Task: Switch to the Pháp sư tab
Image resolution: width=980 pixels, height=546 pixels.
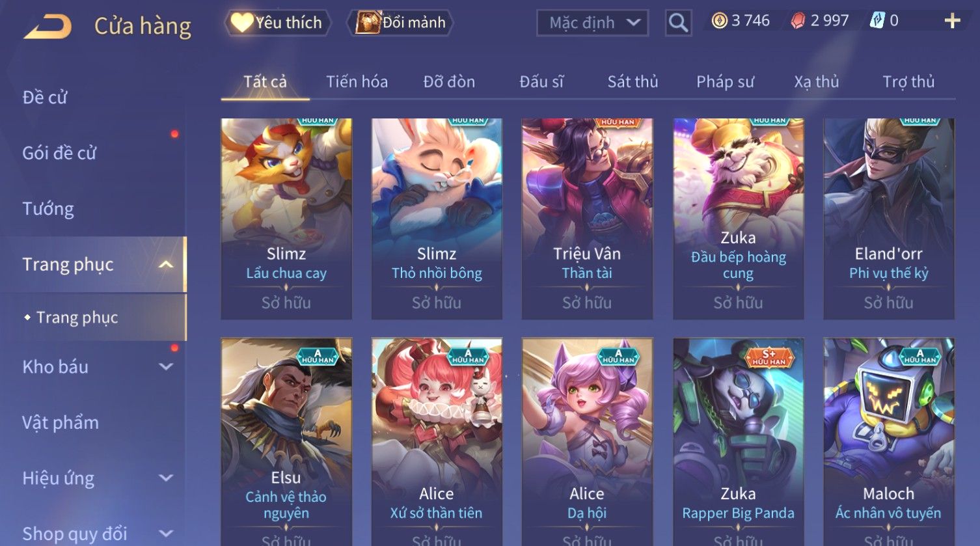Action: 725,82
